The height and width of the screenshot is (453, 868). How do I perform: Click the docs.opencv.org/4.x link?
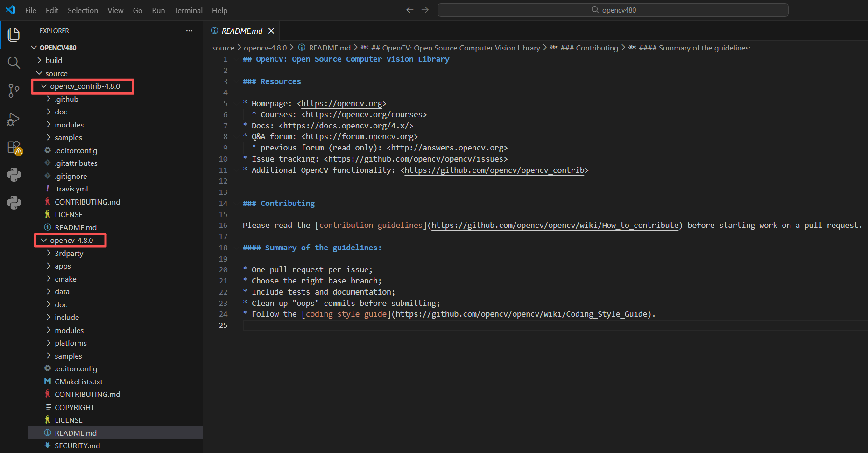coord(346,126)
